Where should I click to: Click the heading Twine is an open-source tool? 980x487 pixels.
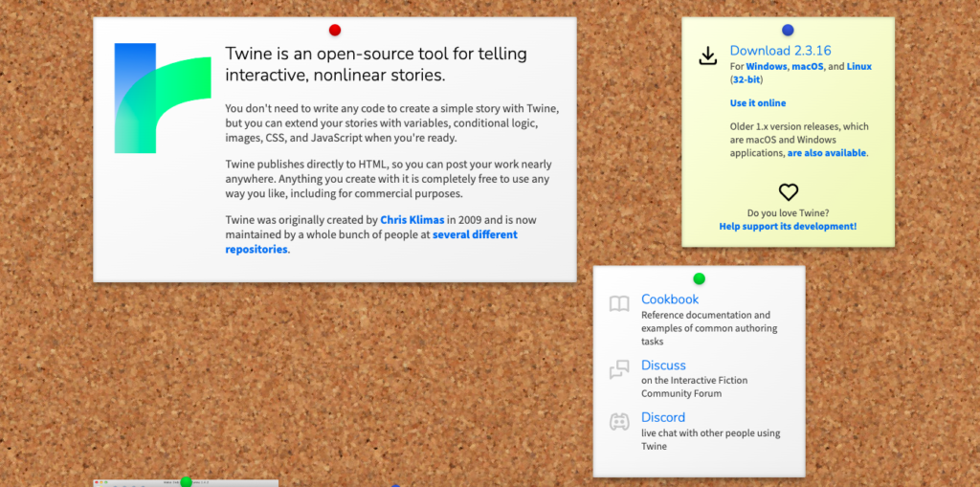pyautogui.click(x=375, y=64)
